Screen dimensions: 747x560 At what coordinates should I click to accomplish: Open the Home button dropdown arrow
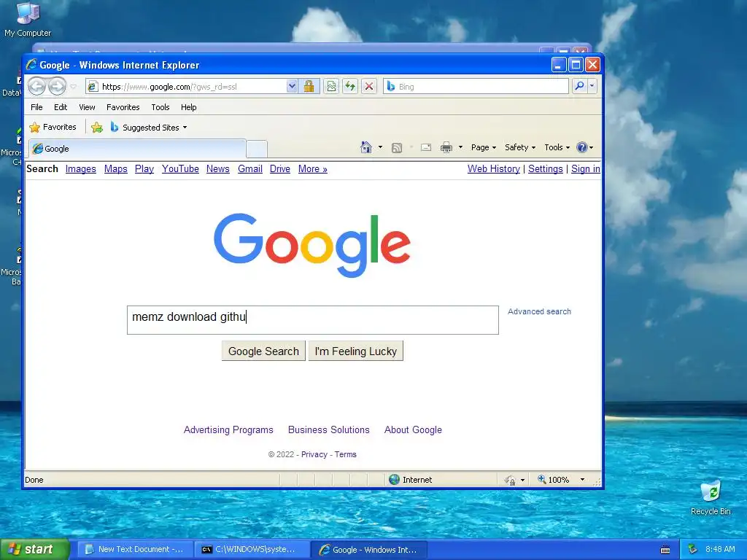[x=380, y=147]
